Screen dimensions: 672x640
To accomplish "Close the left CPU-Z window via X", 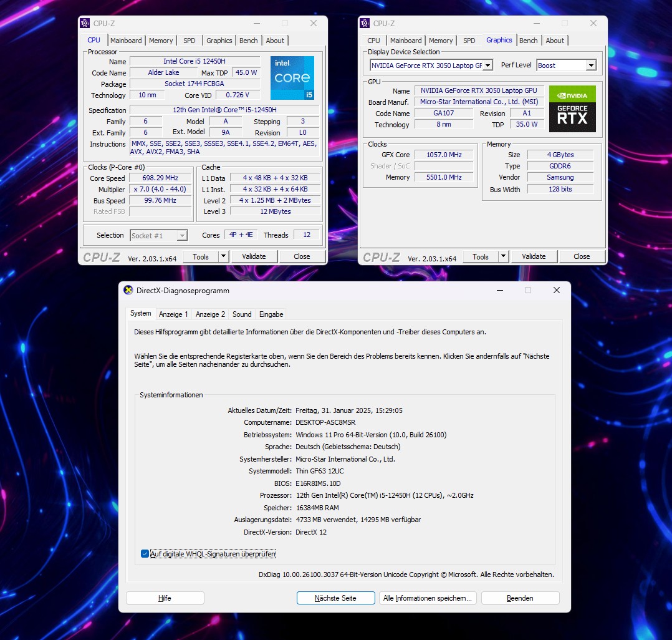I will coord(314,23).
